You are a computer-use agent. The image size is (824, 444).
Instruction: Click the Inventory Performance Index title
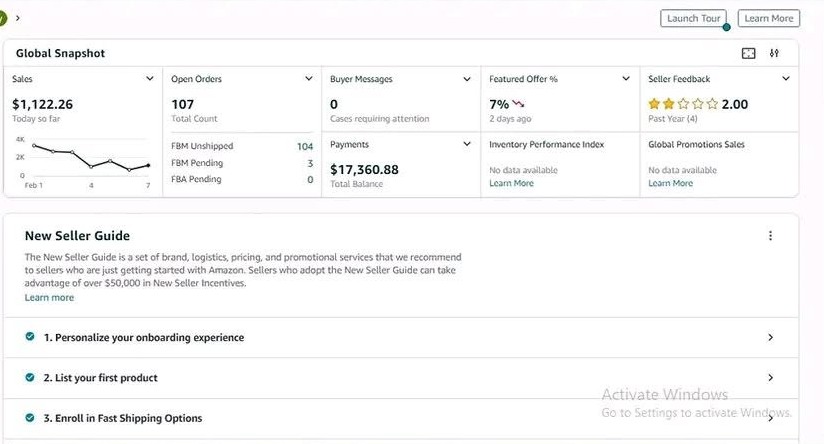547,144
